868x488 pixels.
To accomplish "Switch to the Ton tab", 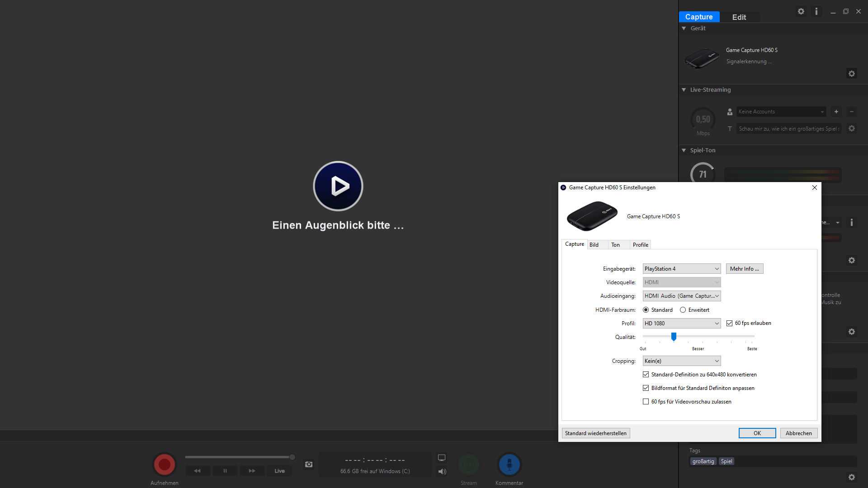I will click(x=615, y=245).
